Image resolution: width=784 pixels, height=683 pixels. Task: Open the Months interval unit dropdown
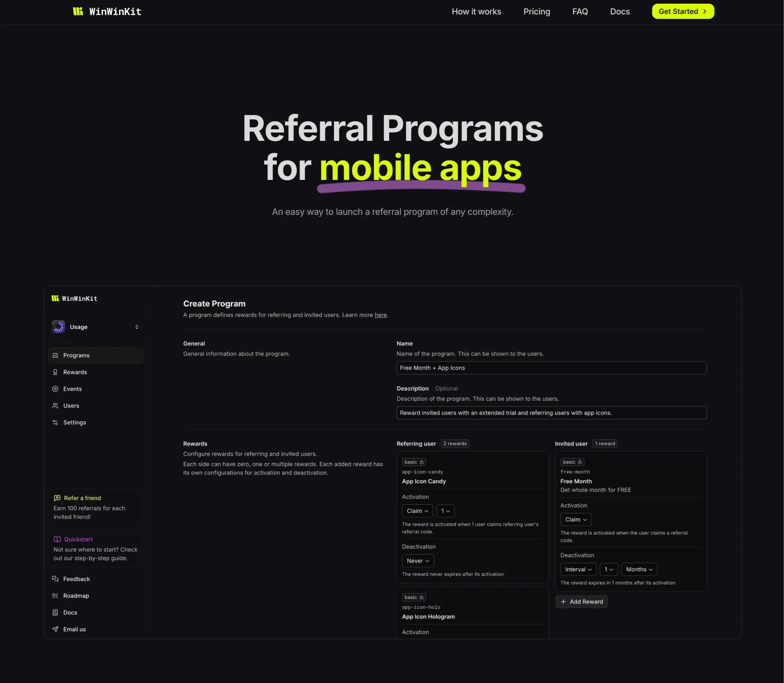click(639, 570)
